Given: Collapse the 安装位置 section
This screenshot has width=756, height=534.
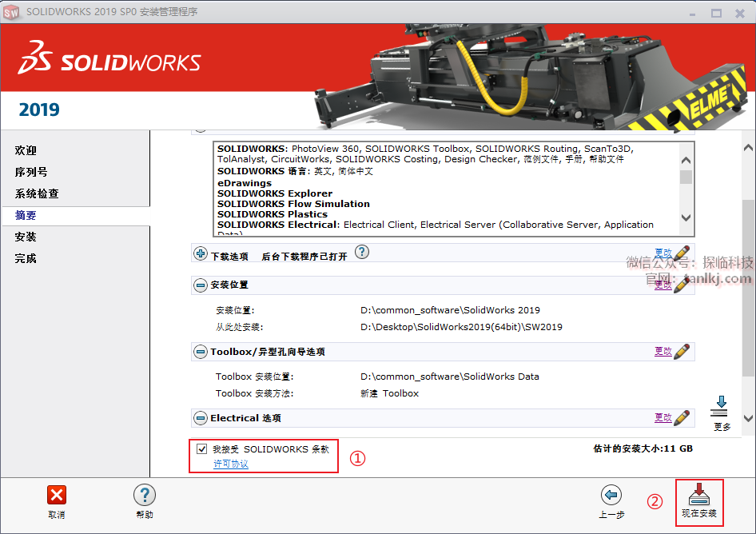Looking at the screenshot, I should (x=201, y=285).
